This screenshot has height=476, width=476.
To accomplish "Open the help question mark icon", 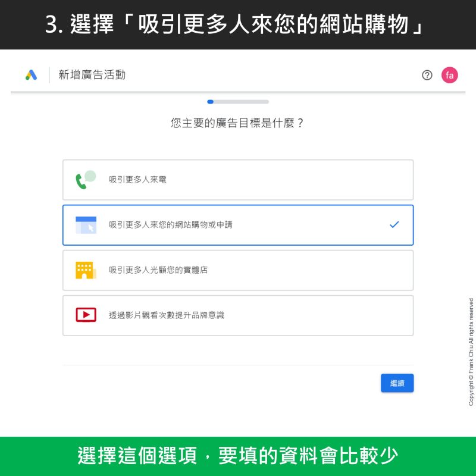I will click(x=427, y=75).
